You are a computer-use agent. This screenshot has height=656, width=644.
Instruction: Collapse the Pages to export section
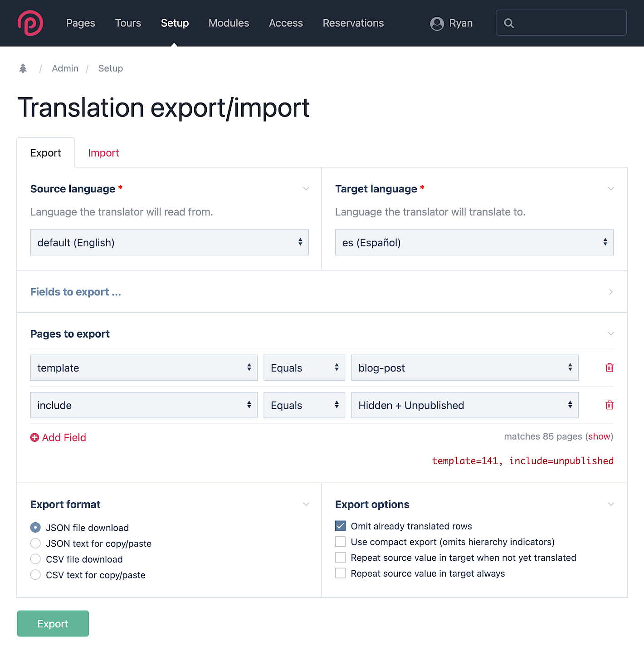(x=611, y=334)
